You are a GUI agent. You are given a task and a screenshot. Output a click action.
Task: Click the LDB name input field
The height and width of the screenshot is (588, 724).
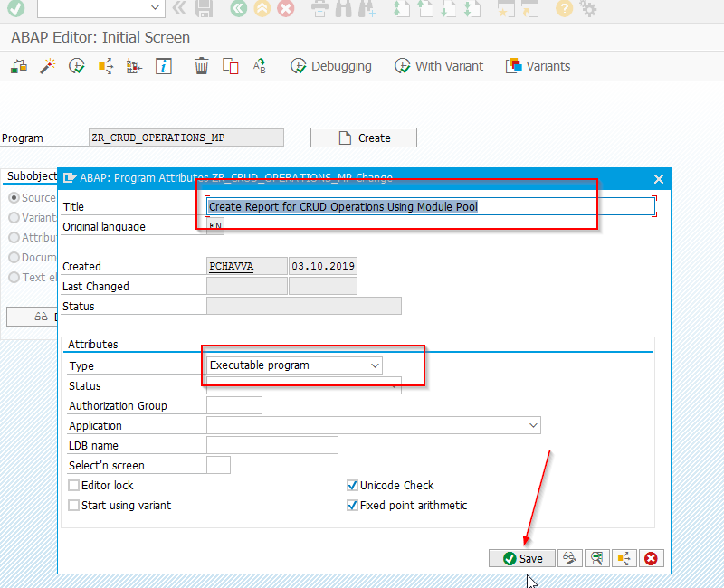[271, 444]
